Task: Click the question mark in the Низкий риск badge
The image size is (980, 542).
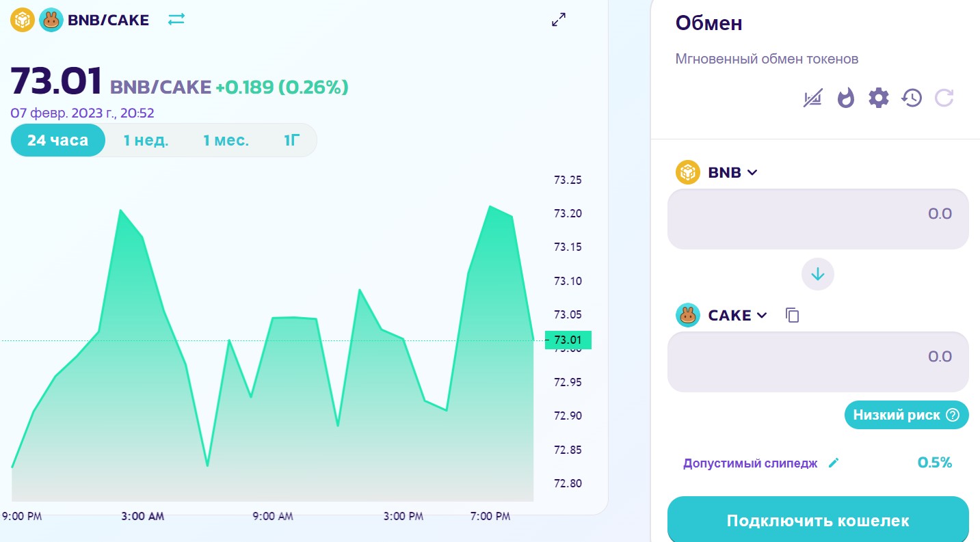Action: click(x=953, y=415)
